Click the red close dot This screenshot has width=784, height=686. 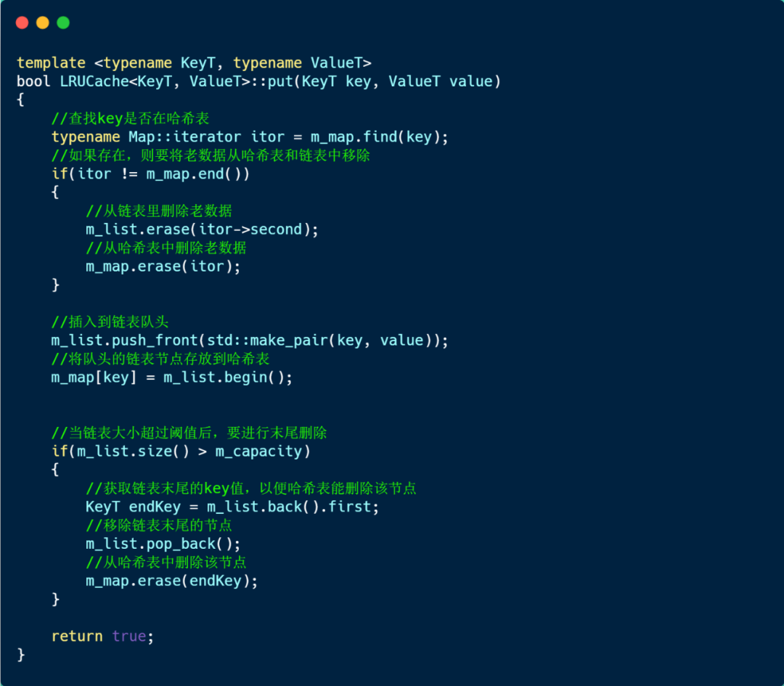click(22, 23)
